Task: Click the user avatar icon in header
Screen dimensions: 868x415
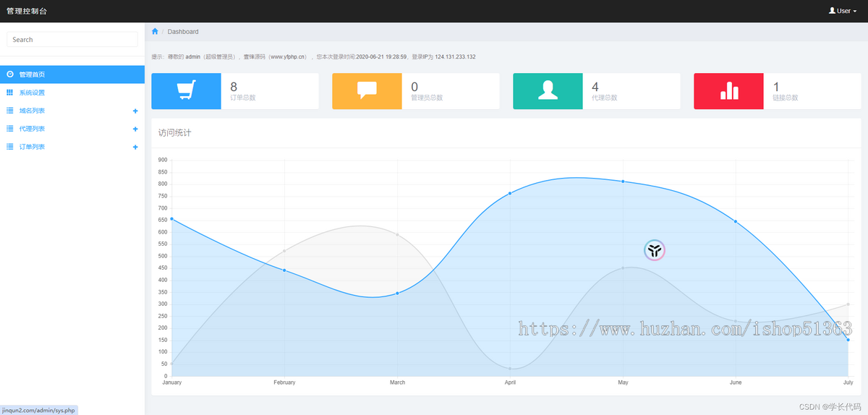Action: tap(832, 11)
